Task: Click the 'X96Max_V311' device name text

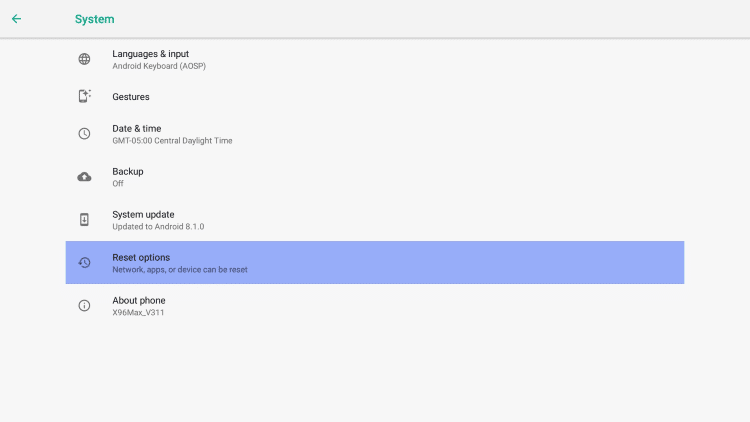Action: click(138, 312)
